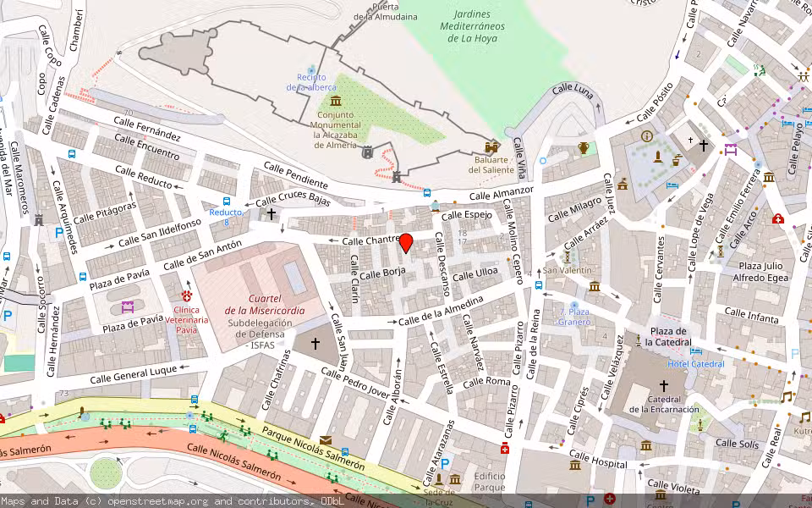Click the red first-aid icon near Calle Pelayo
Viewport: 812px width, 508px height.
(777, 218)
